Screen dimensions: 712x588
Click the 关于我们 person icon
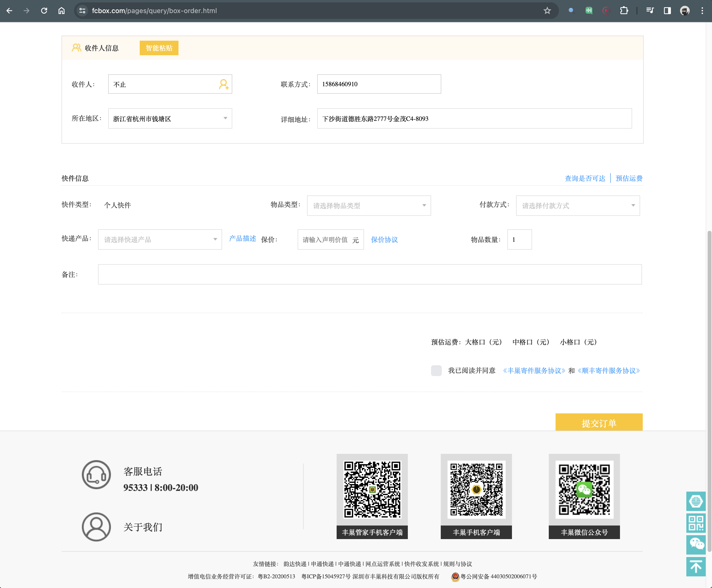[96, 527]
